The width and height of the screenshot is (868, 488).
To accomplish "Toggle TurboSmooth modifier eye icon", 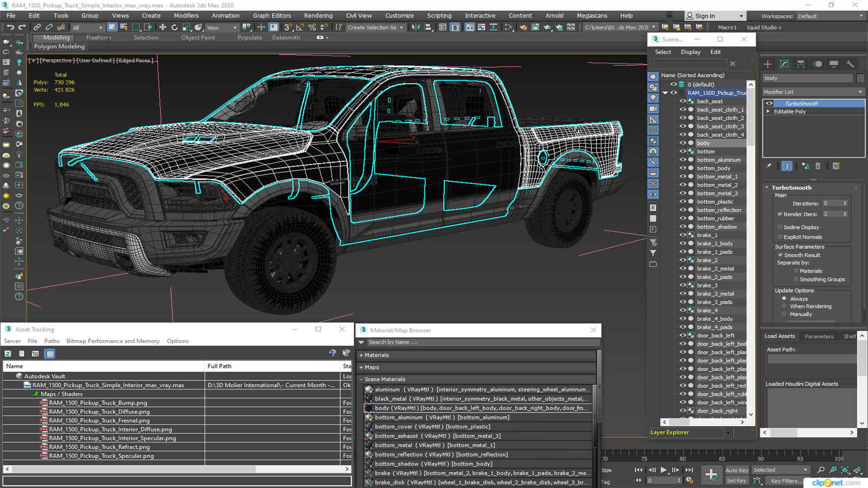I will [x=769, y=103].
